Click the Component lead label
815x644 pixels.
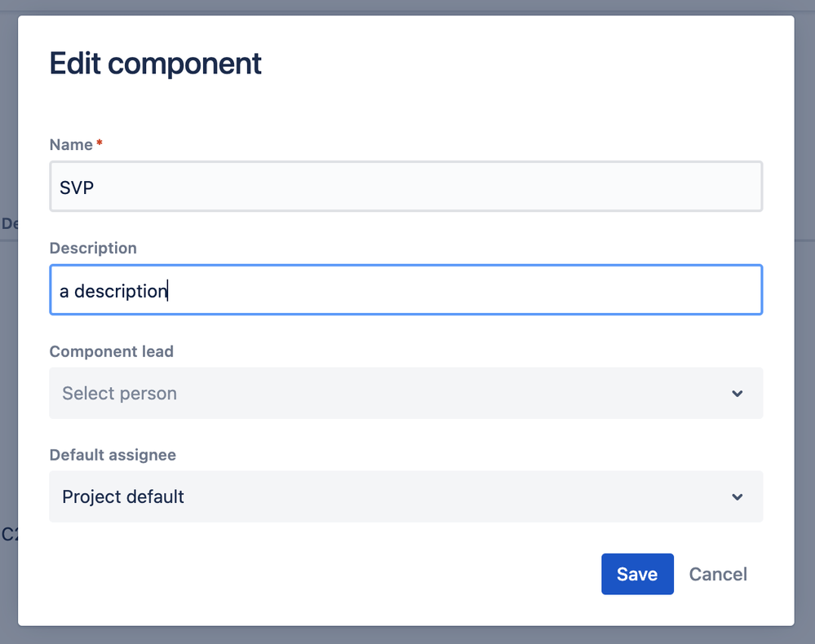pos(111,351)
